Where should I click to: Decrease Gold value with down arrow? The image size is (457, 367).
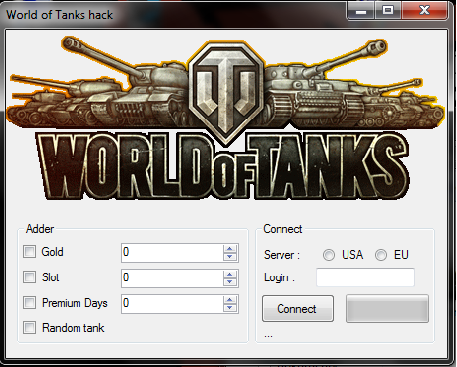coord(230,257)
